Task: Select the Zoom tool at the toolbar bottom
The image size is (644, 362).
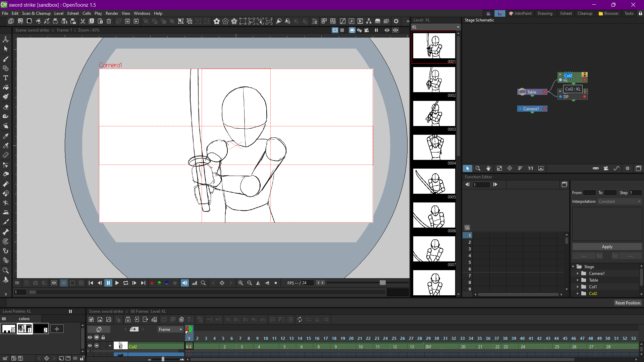Action: coord(6,270)
